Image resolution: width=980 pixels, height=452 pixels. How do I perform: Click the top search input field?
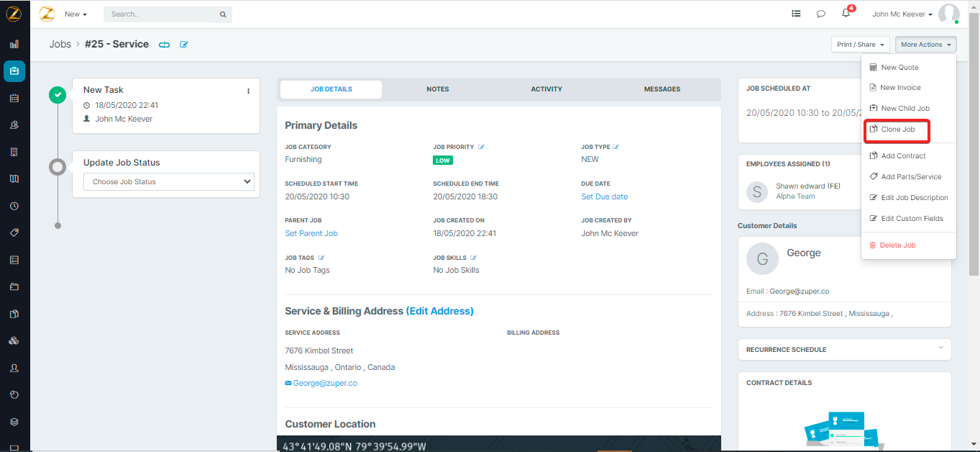pos(162,14)
